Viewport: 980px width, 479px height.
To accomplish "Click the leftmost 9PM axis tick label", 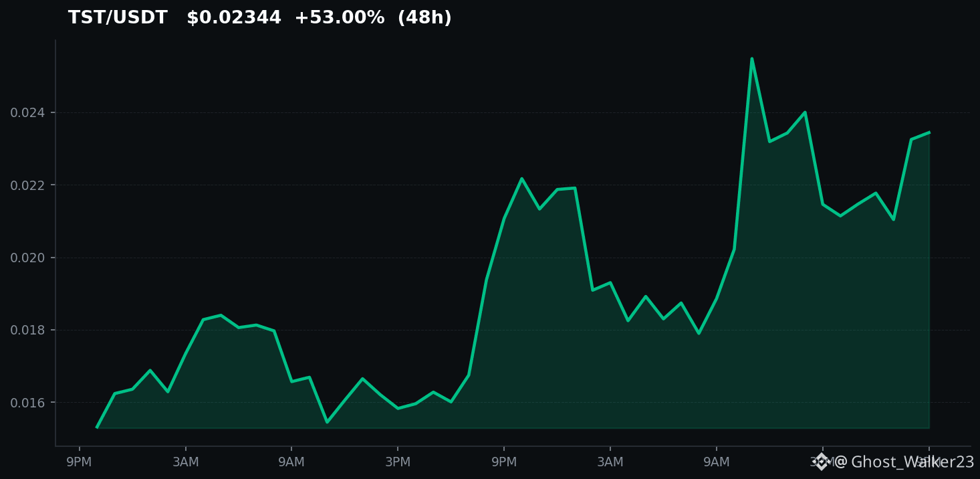I will click(79, 462).
